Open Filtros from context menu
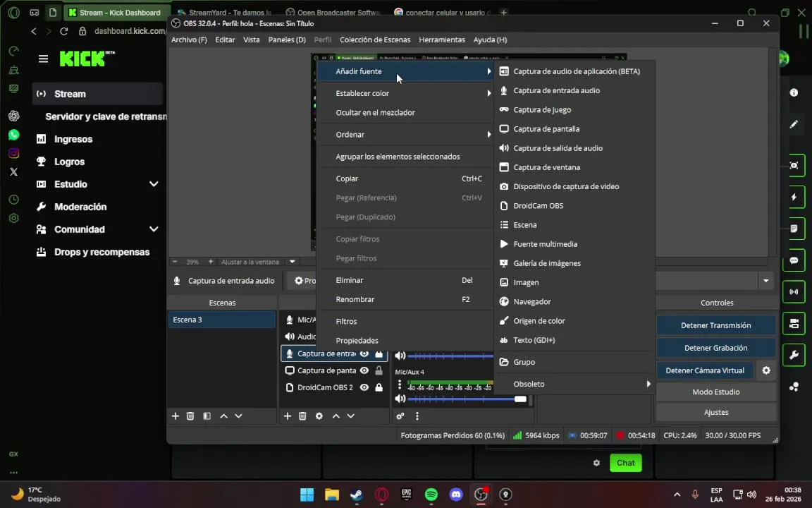This screenshot has height=508, width=812. click(x=405, y=322)
